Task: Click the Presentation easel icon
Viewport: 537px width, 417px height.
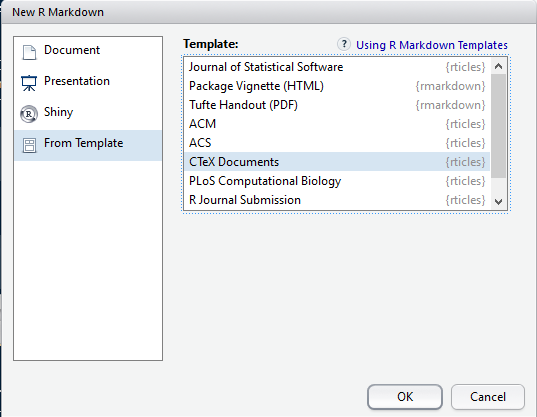Action: (29, 83)
